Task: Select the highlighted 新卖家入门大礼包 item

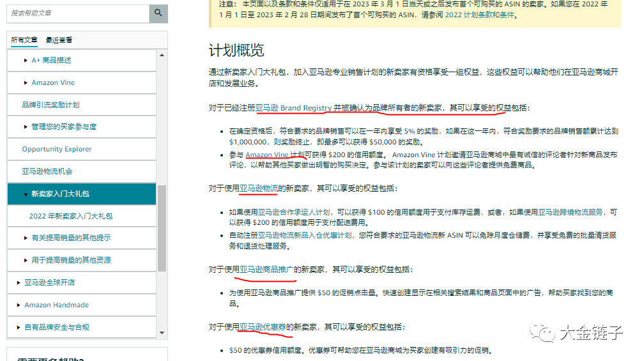Action: click(x=82, y=194)
